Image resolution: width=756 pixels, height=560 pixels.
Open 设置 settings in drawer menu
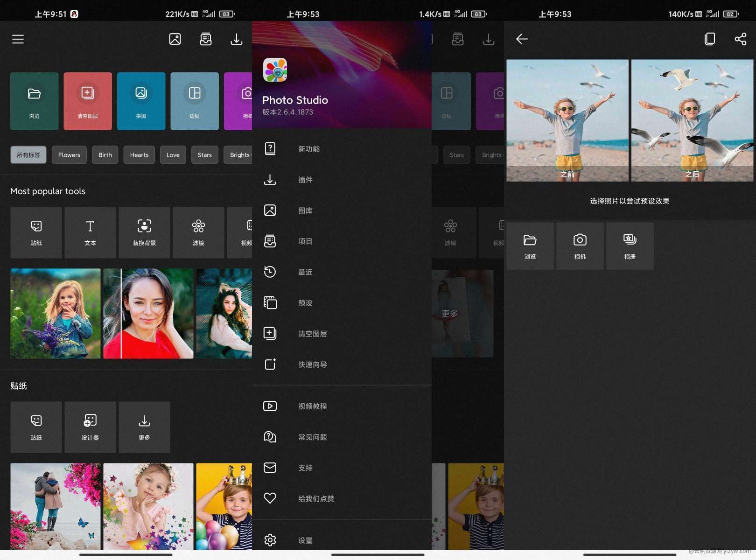tap(305, 540)
